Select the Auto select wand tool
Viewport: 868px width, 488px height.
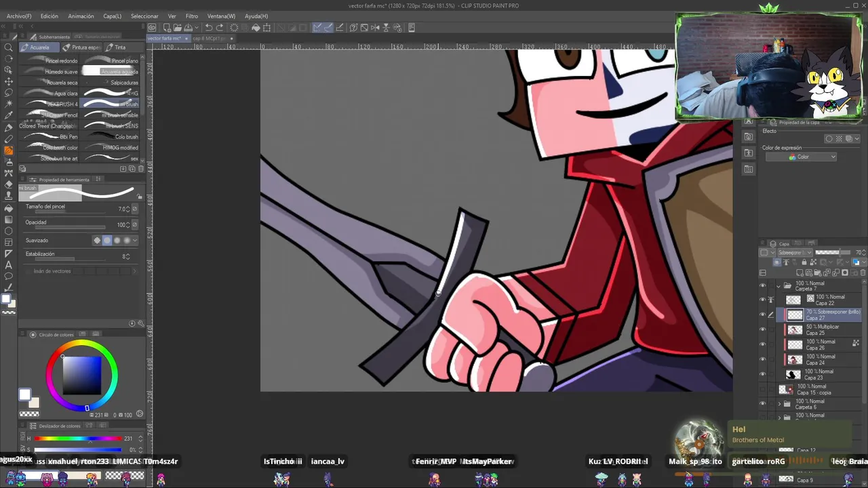click(x=9, y=104)
